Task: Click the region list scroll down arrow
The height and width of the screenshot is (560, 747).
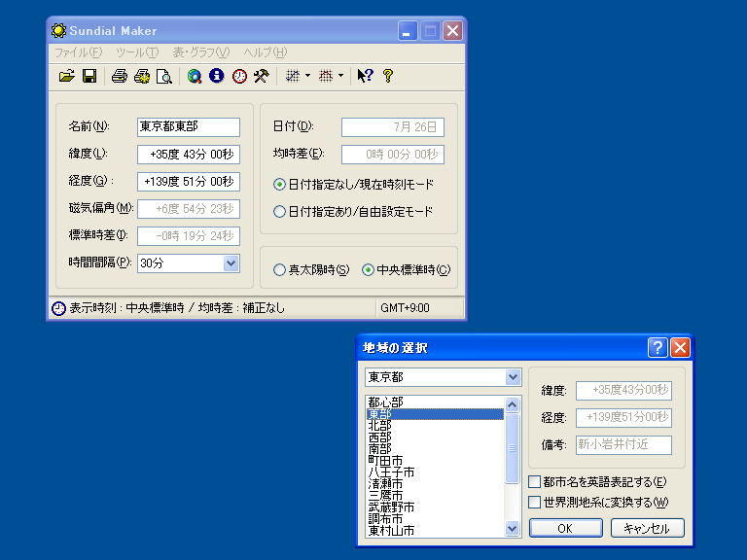Action: point(513,528)
